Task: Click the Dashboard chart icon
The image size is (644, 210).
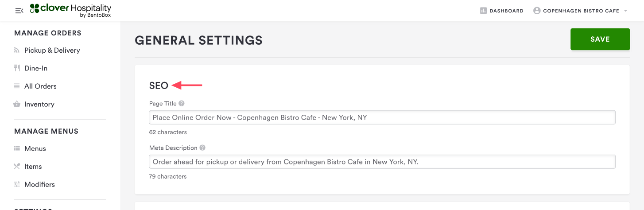Action: (484, 11)
